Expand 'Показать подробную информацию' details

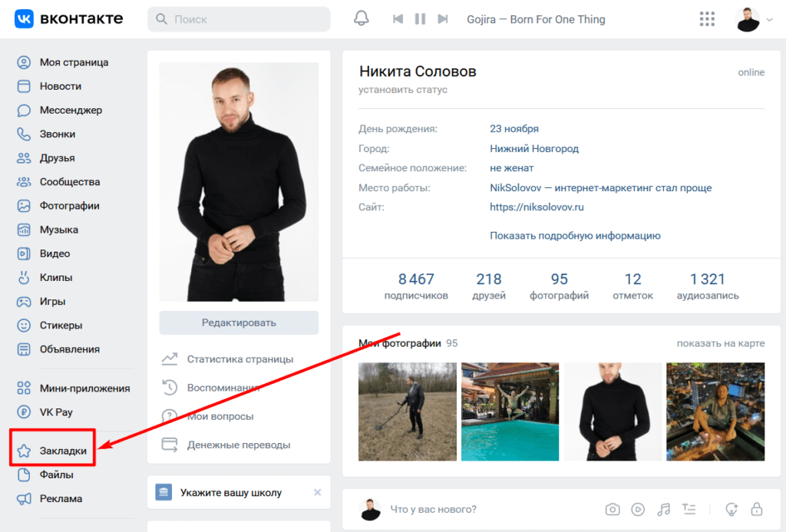click(575, 236)
